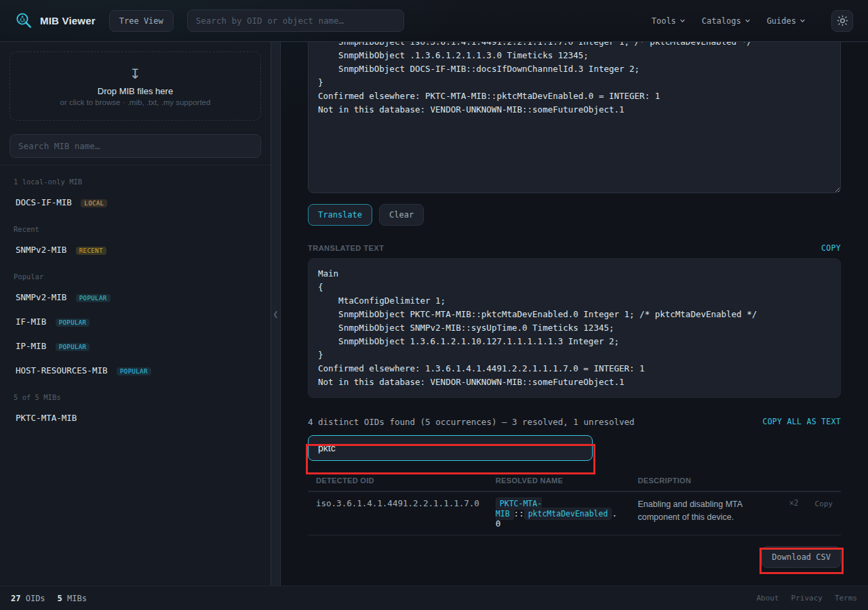Viewport: 868px width, 610px height.
Task: Click the RESOLVED NAME column header
Action: point(529,481)
